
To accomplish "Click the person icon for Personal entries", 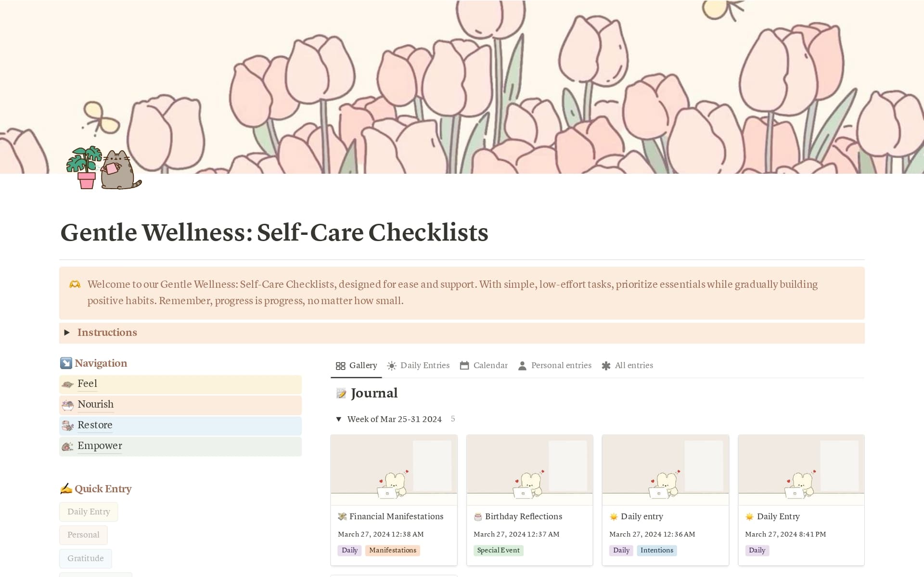I will tap(522, 366).
